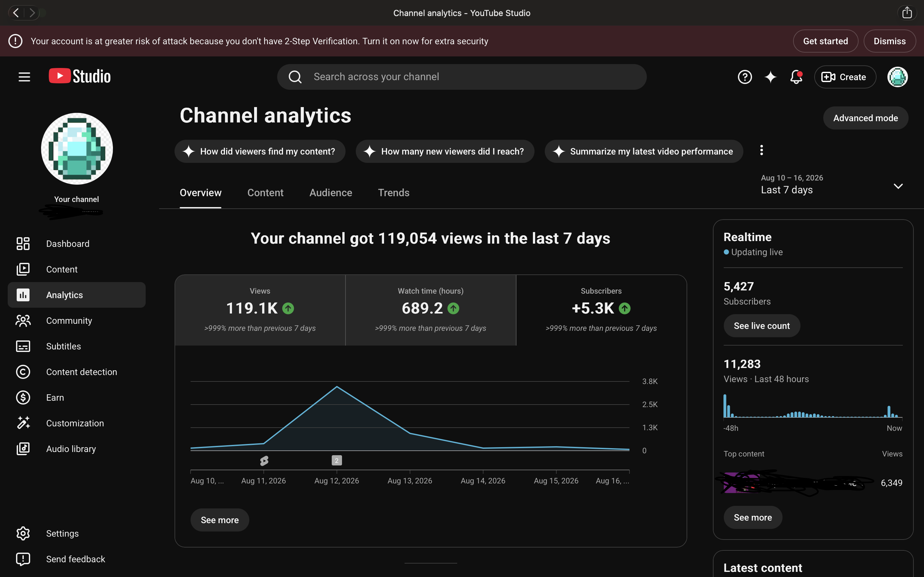Open the help question mark icon

click(745, 77)
